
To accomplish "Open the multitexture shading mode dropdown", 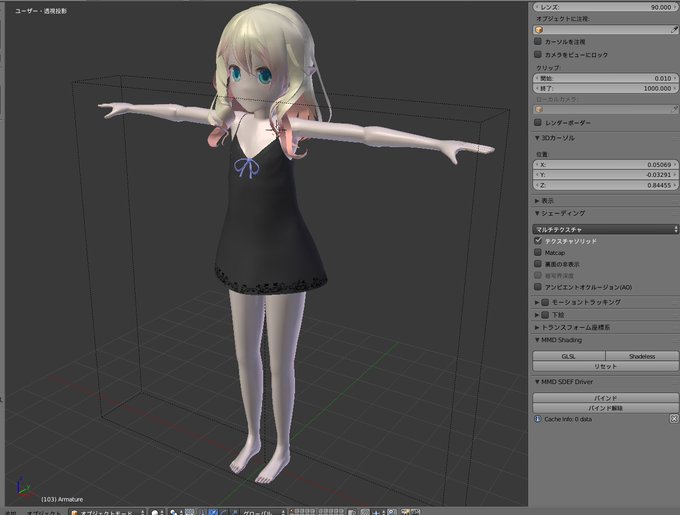I will [605, 229].
